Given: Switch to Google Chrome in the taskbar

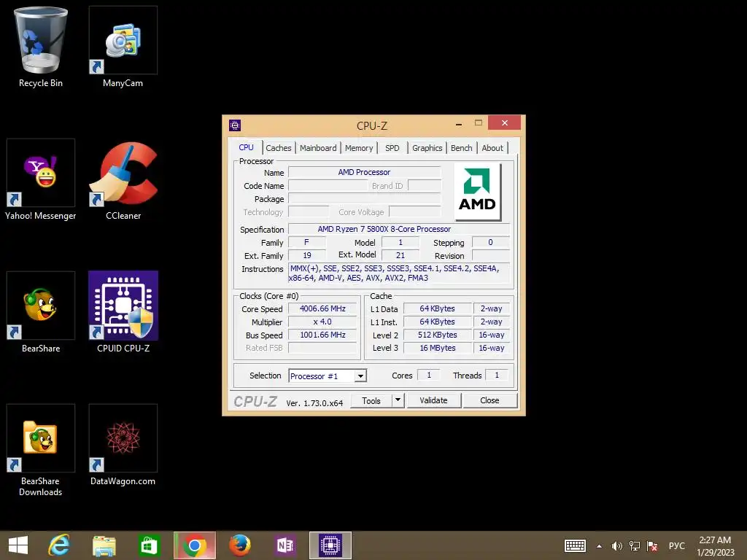Looking at the screenshot, I should click(x=194, y=545).
